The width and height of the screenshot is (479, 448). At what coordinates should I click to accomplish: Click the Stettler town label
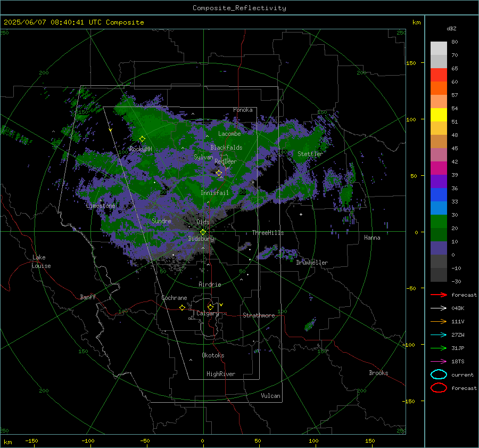310,154
